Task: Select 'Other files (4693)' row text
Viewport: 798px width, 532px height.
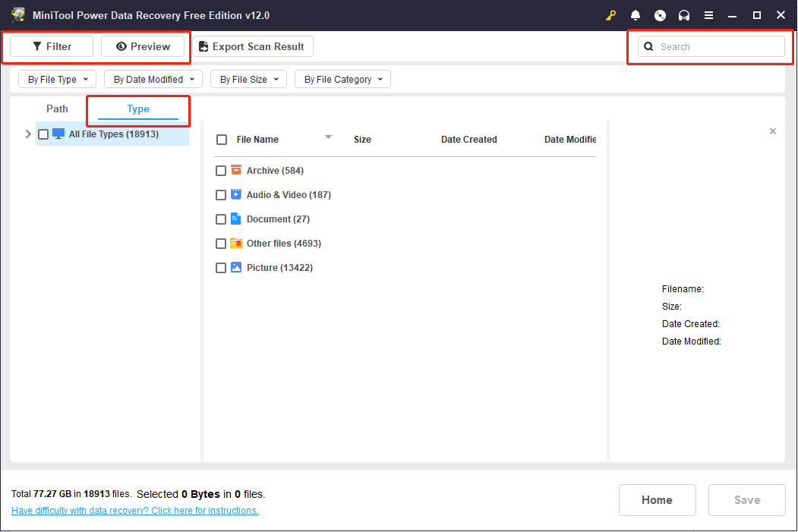Action: [x=283, y=244]
